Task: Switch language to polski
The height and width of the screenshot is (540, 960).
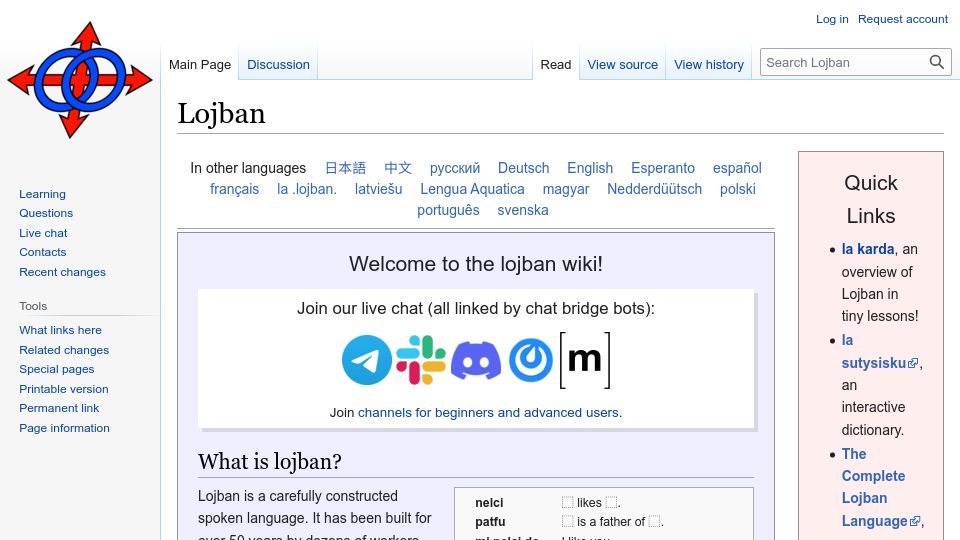Action: pos(738,189)
